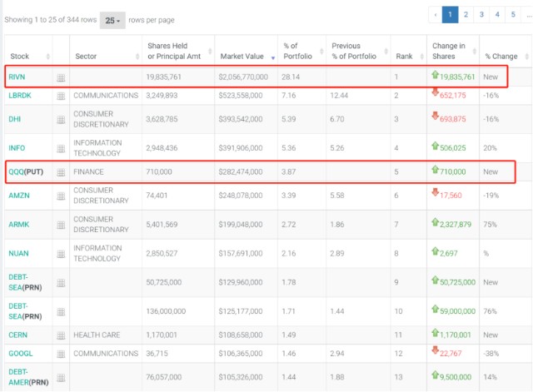
Task: Open the grid icon in NUAN row
Action: [x=61, y=254]
